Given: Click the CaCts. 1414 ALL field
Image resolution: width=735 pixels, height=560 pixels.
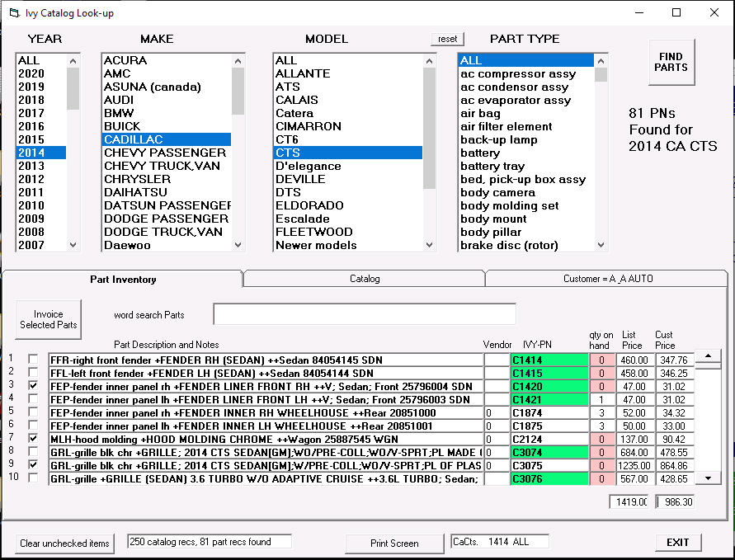Looking at the screenshot, I should point(500,542).
